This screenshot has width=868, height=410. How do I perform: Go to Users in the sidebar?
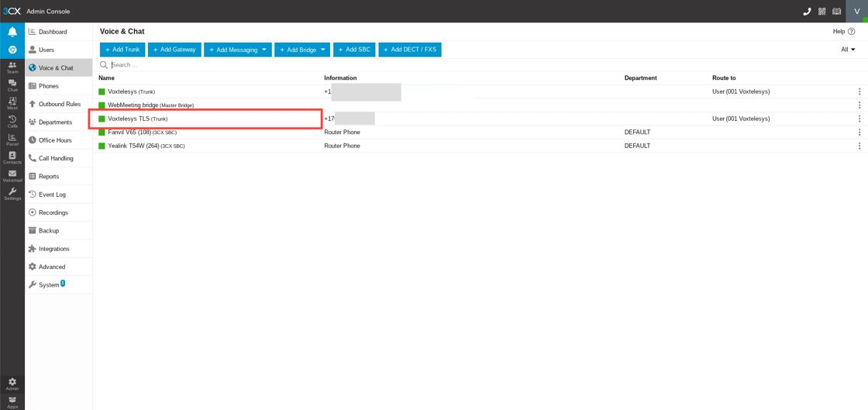pyautogui.click(x=58, y=50)
